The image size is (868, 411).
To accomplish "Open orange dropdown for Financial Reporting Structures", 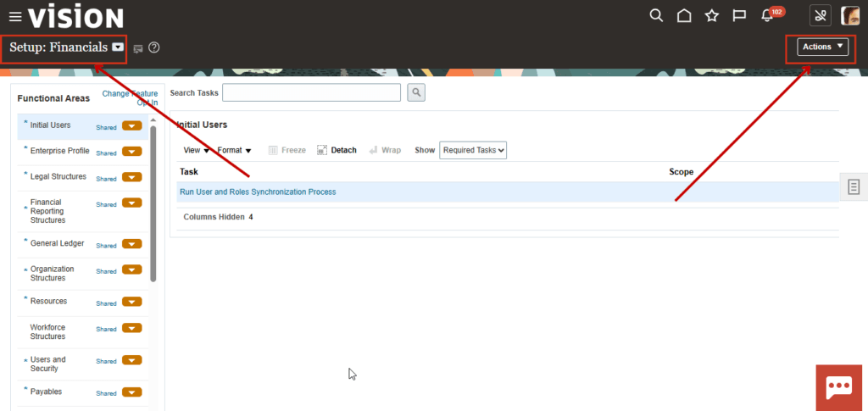I will [131, 203].
